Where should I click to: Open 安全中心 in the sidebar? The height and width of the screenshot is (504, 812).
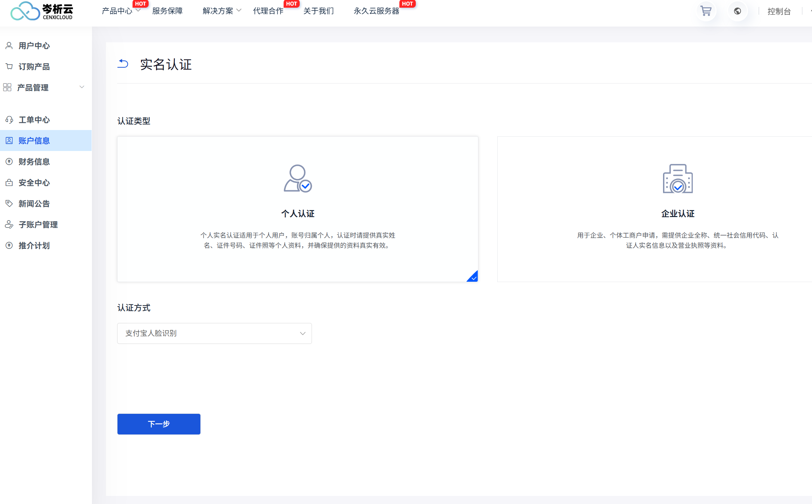[34, 183]
